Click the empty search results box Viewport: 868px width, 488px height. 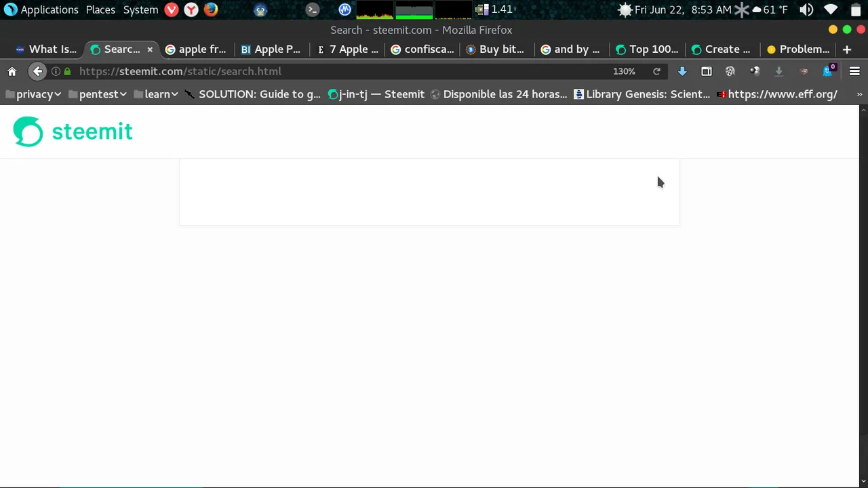(x=429, y=192)
